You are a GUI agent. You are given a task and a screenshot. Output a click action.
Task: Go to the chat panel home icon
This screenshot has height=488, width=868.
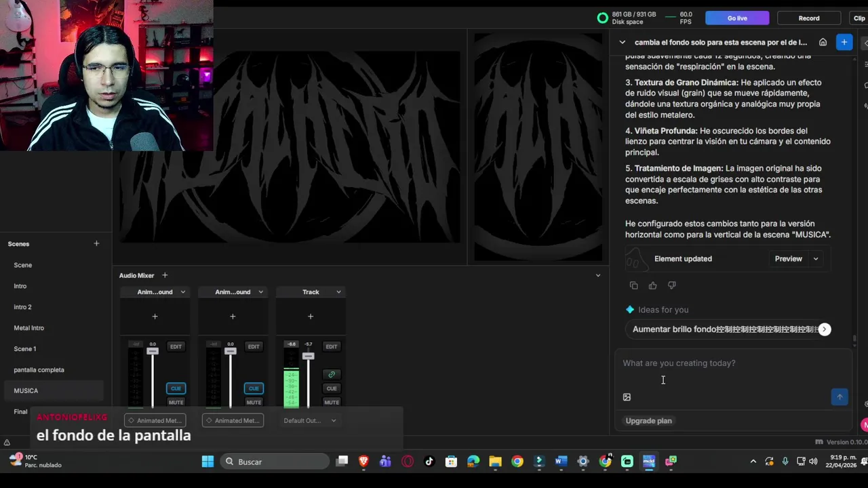coord(823,42)
